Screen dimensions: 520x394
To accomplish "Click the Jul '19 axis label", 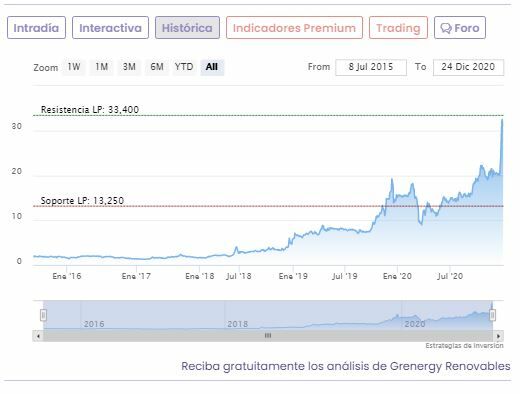I will [345, 276].
